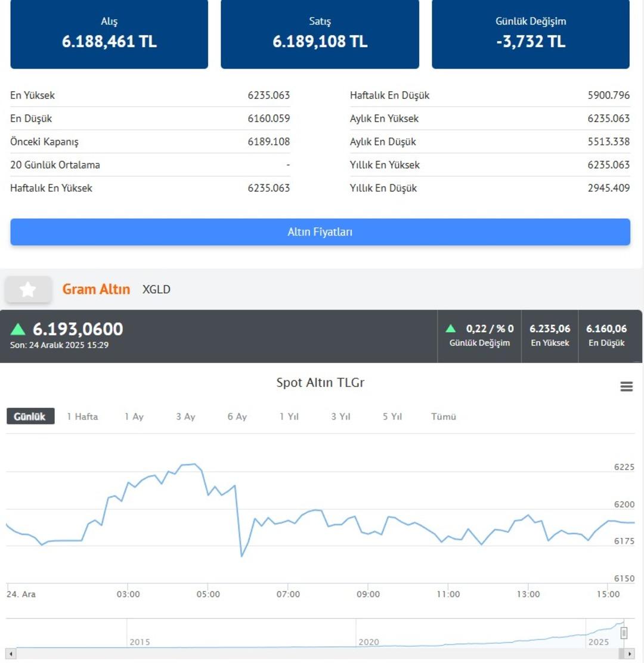
Task: Switch to the 1 Yıl view
Action: tap(289, 417)
